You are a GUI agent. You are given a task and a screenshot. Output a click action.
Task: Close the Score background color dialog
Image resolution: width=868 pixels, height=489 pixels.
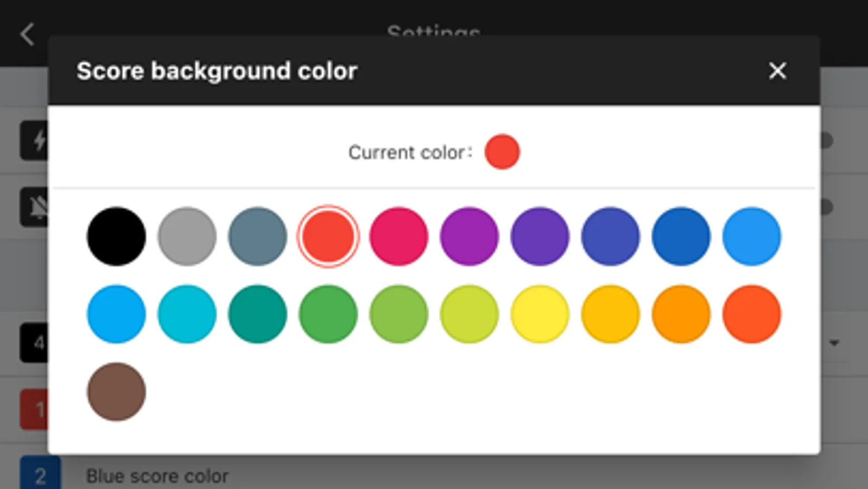point(777,71)
